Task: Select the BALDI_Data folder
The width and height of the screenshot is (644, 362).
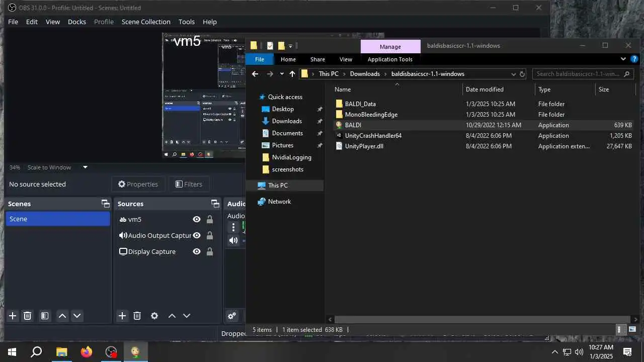Action: 360,104
